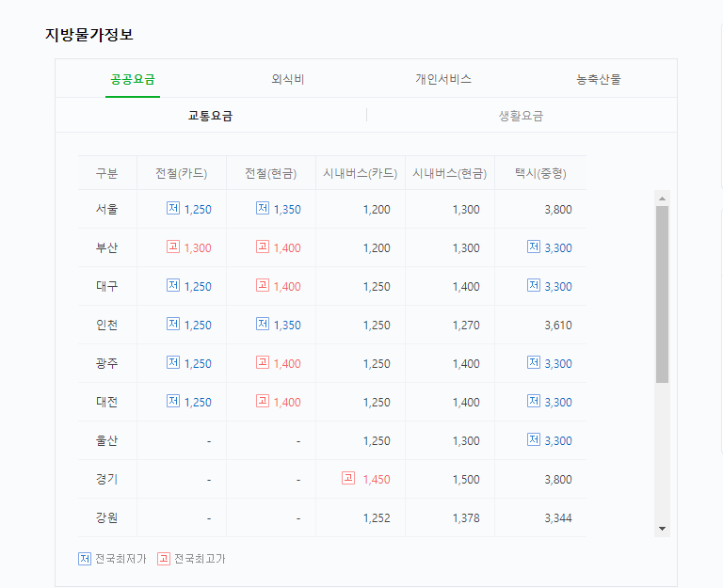Click the 지방물가정보 heading
Image resolution: width=723 pixels, height=588 pixels.
pyautogui.click(x=89, y=35)
